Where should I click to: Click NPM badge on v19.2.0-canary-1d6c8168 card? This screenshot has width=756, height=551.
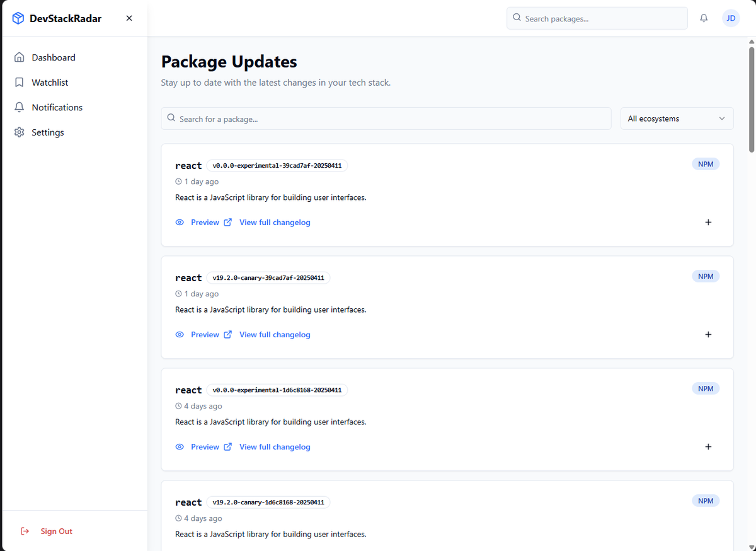(706, 501)
